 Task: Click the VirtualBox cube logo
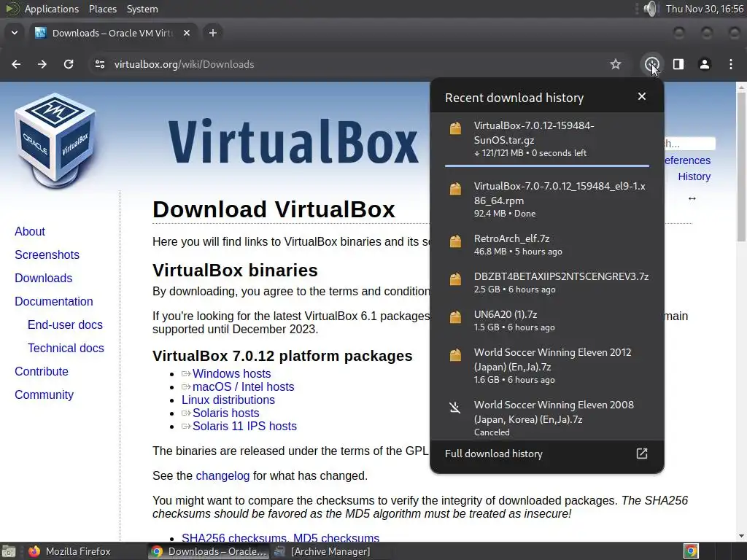click(55, 142)
